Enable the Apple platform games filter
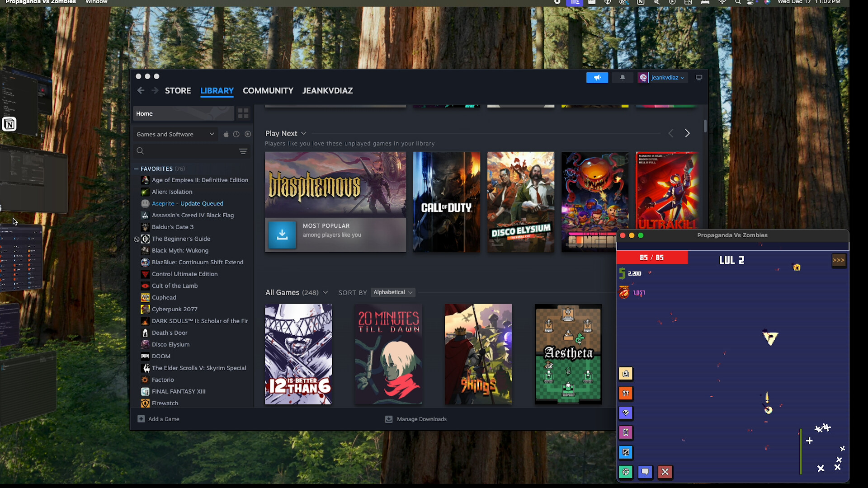The width and height of the screenshot is (868, 488). pyautogui.click(x=226, y=134)
